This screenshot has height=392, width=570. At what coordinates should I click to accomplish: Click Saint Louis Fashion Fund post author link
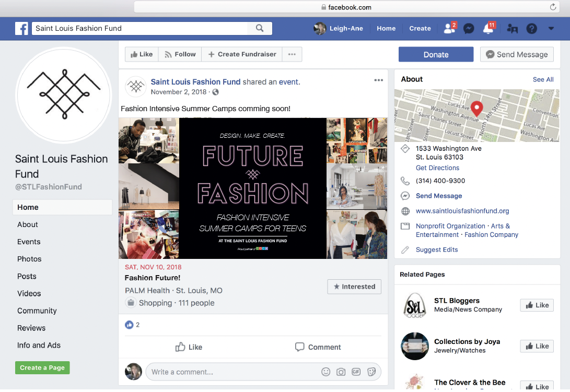click(195, 82)
